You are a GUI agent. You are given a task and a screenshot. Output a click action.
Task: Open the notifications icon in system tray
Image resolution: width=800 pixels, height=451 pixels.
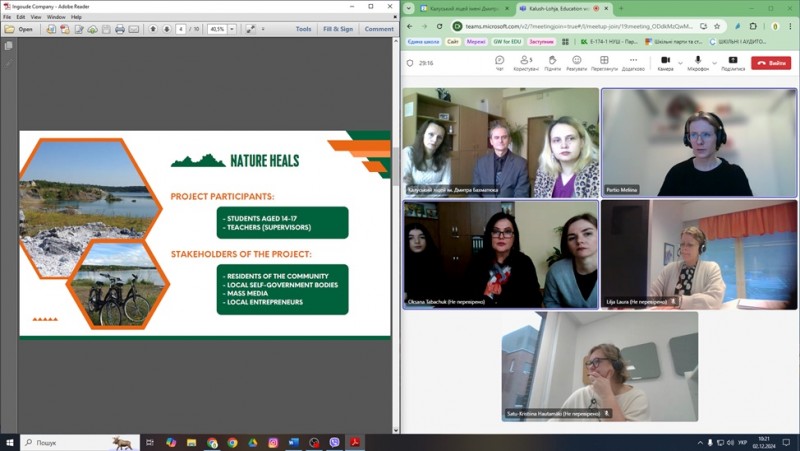[x=786, y=442]
